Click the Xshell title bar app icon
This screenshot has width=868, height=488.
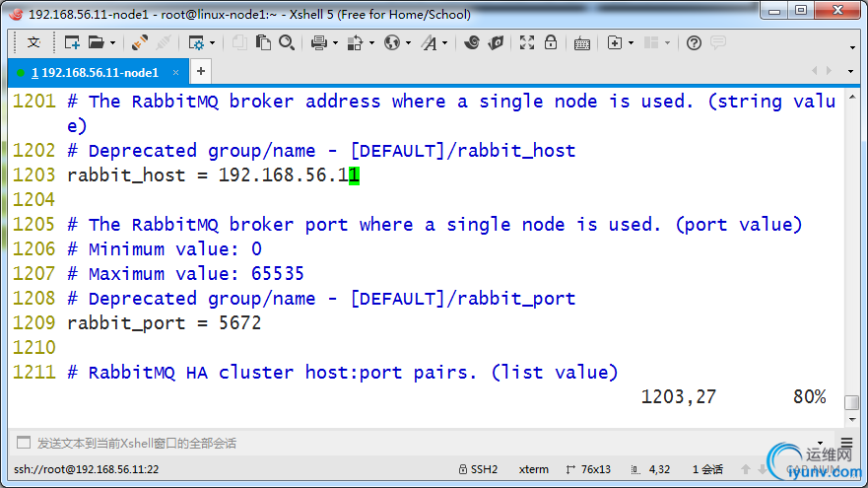pyautogui.click(x=17, y=15)
